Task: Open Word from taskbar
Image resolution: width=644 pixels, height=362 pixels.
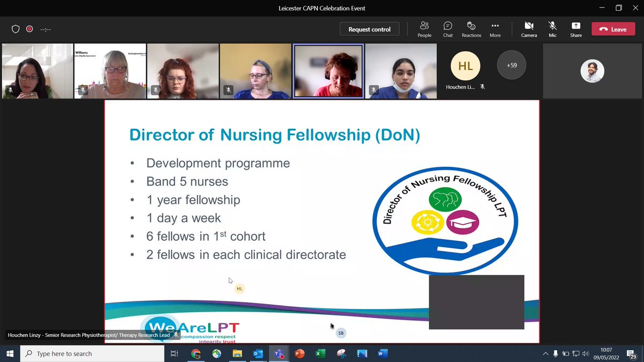Action: [383, 353]
